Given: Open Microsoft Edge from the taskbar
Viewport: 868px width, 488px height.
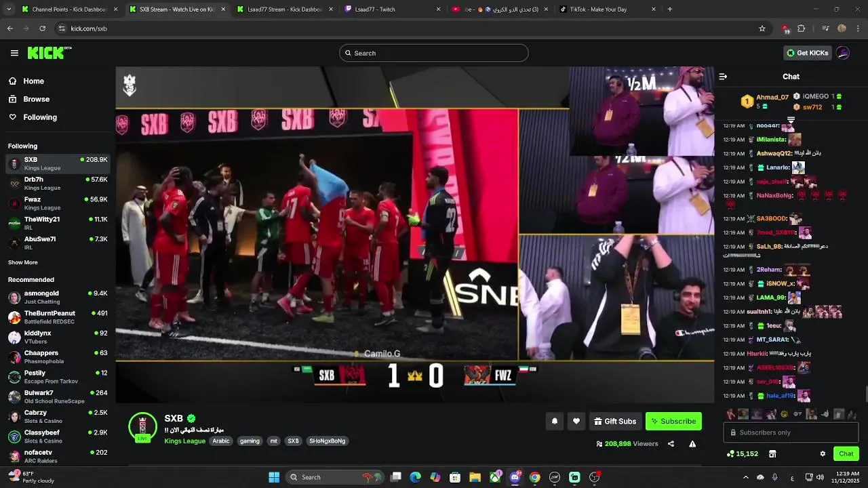Looking at the screenshot, I should point(415,477).
